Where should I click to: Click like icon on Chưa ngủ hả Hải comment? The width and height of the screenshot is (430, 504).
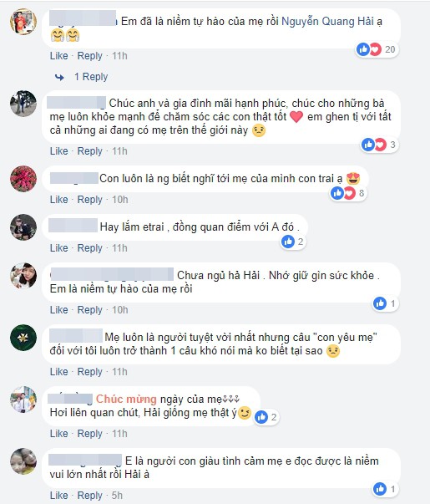click(380, 303)
